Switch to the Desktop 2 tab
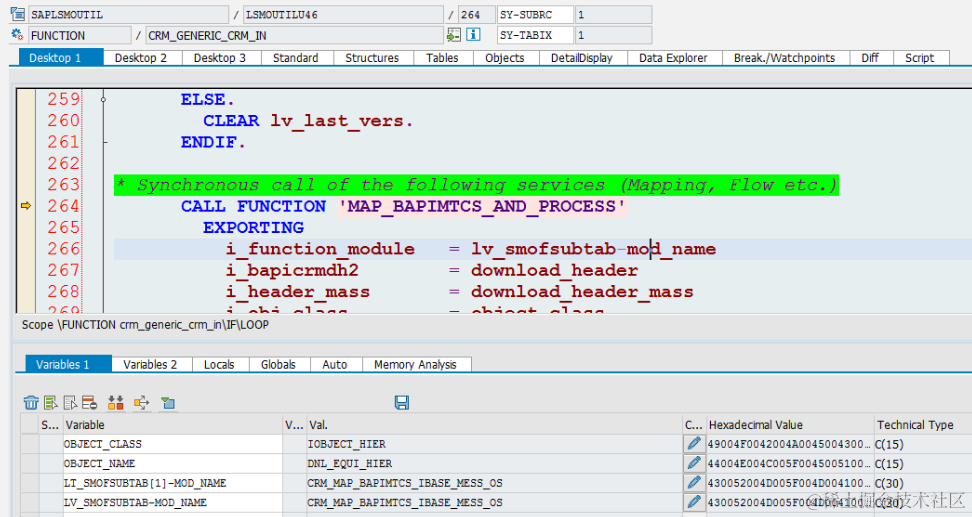The image size is (972, 517). point(141,58)
